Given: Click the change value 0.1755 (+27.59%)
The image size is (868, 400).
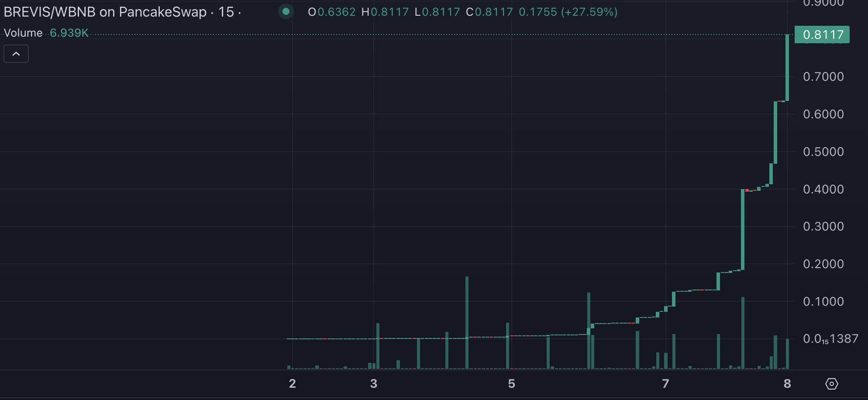Looking at the screenshot, I should click(x=568, y=12).
